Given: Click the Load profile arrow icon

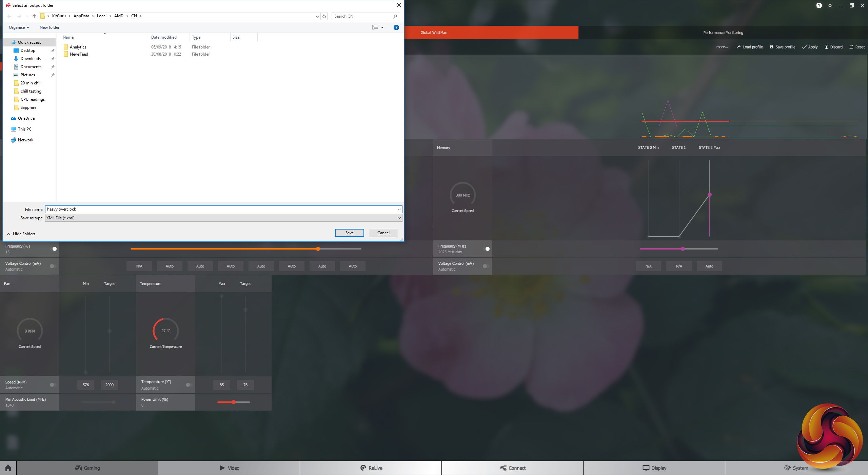Looking at the screenshot, I should pos(739,47).
